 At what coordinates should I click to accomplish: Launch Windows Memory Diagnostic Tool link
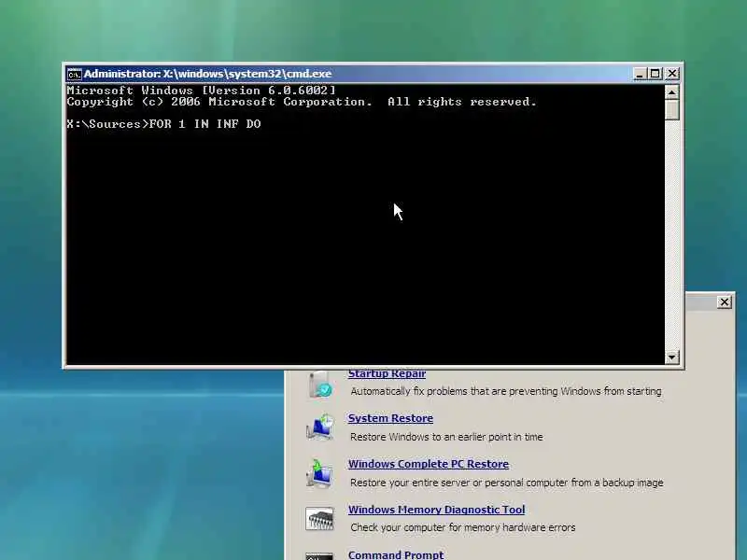(436, 510)
